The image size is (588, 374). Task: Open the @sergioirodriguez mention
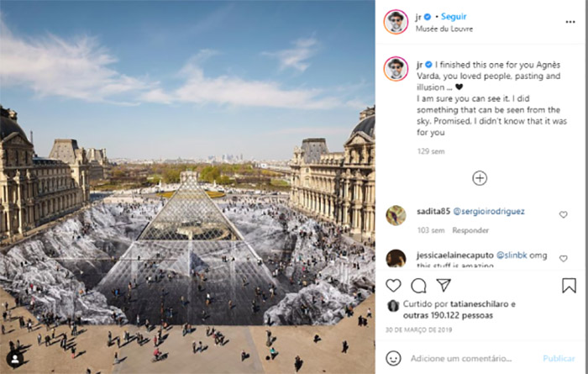coord(489,212)
